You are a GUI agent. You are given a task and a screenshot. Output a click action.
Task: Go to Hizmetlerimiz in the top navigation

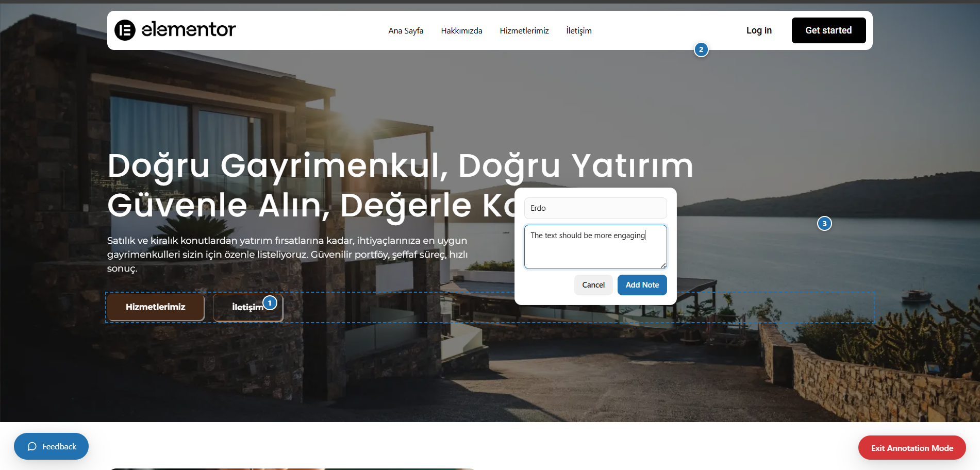click(524, 31)
